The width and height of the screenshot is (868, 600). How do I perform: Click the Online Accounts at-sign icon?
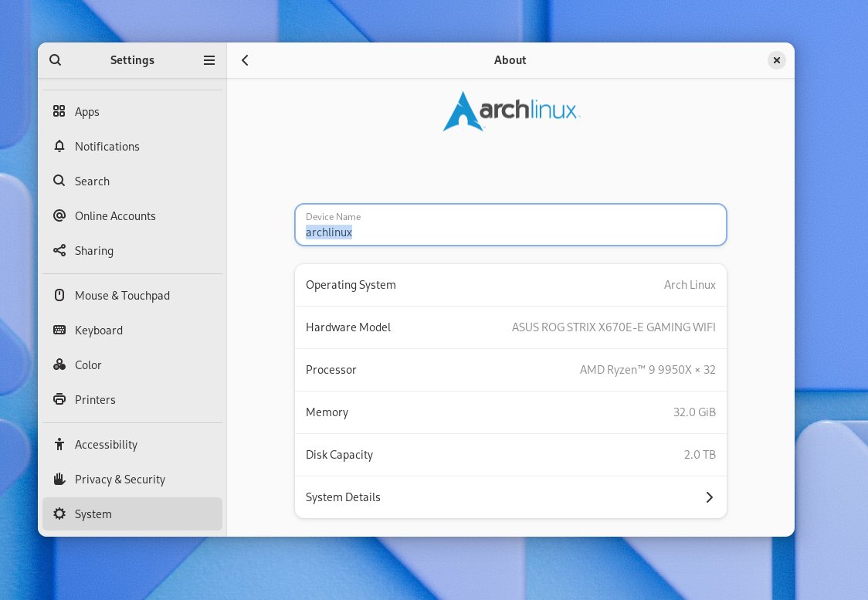(59, 216)
